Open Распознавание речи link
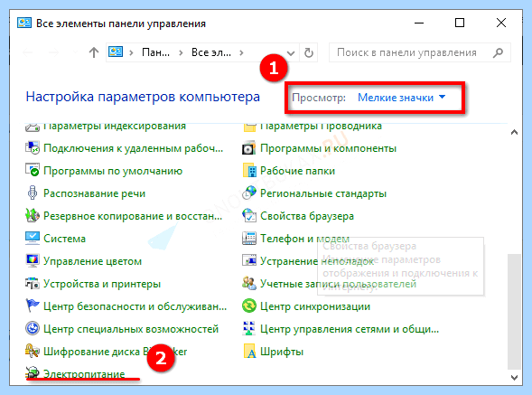 tap(94, 193)
